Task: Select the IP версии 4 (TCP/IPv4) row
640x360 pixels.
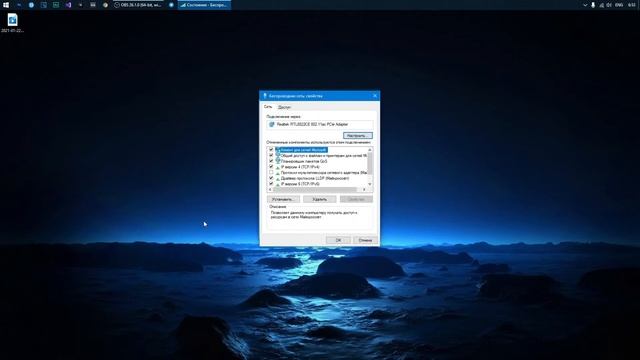Action: point(300,167)
